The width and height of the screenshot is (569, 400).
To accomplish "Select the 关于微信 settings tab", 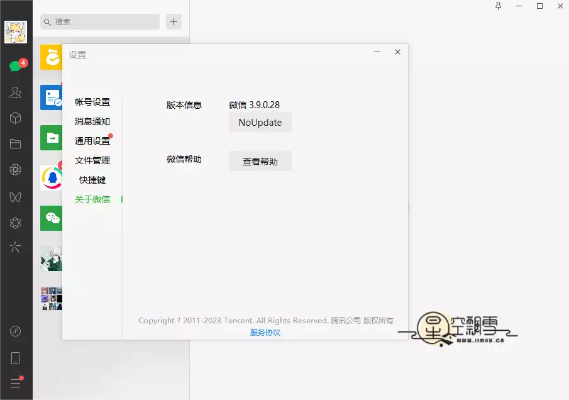I will [x=92, y=199].
